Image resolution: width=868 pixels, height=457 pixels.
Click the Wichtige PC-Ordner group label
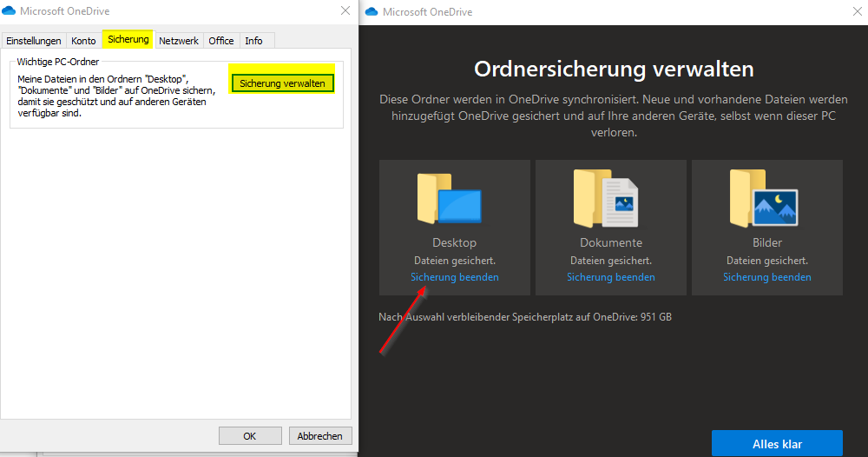coord(58,62)
